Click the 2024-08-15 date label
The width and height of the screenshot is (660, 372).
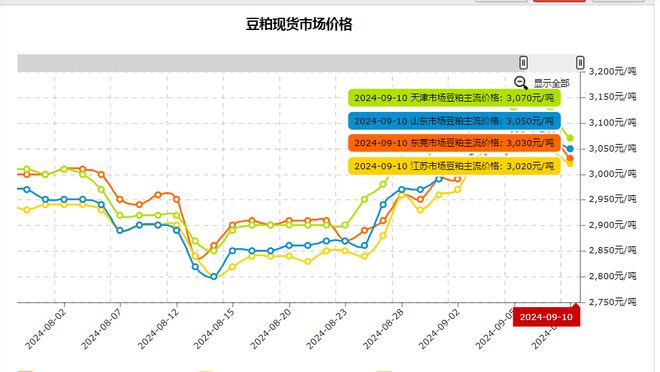coord(214,328)
